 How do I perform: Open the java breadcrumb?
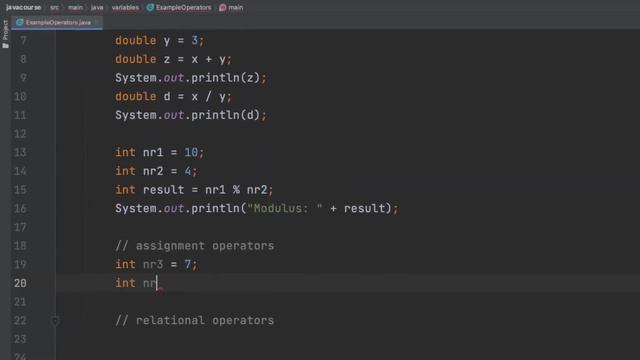97,7
